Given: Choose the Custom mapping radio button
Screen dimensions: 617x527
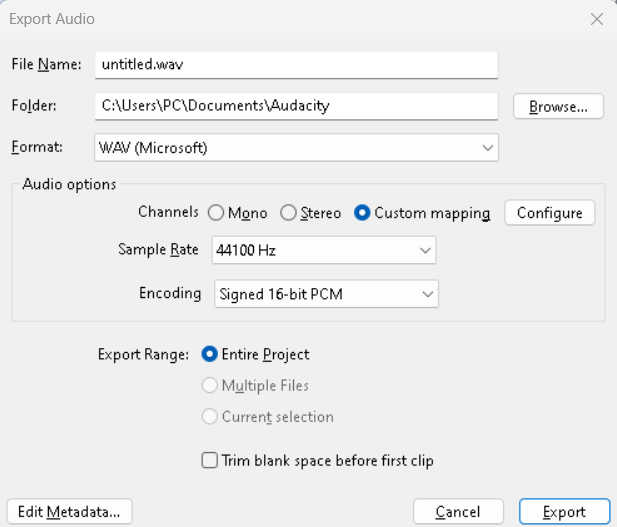Looking at the screenshot, I should tap(362, 213).
